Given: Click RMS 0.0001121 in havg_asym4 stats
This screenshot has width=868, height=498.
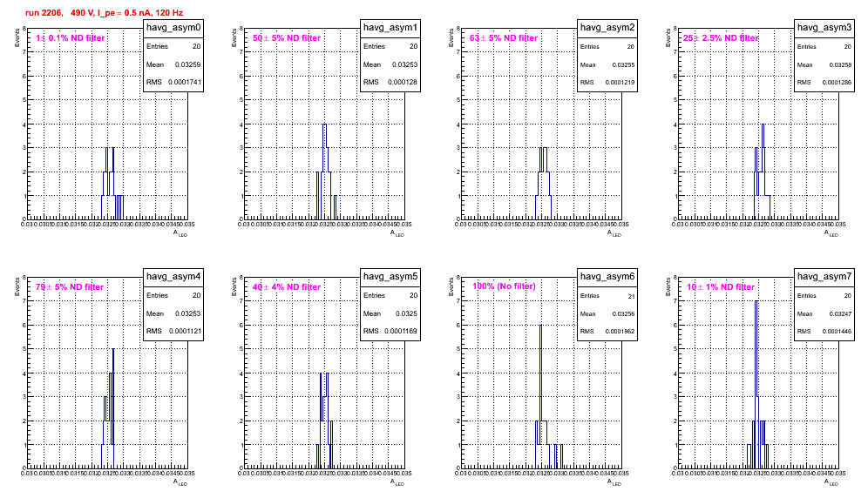Looking at the screenshot, I should [173, 332].
